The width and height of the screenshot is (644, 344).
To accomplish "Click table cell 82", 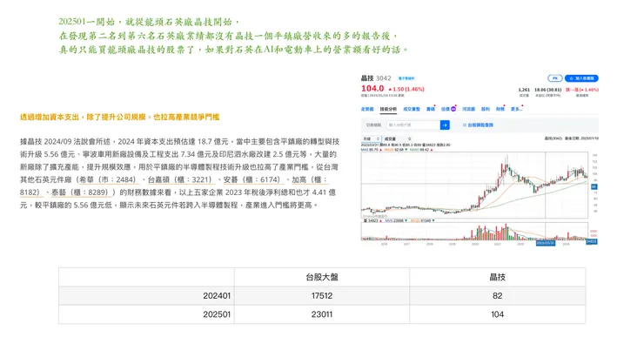I will [x=498, y=296].
